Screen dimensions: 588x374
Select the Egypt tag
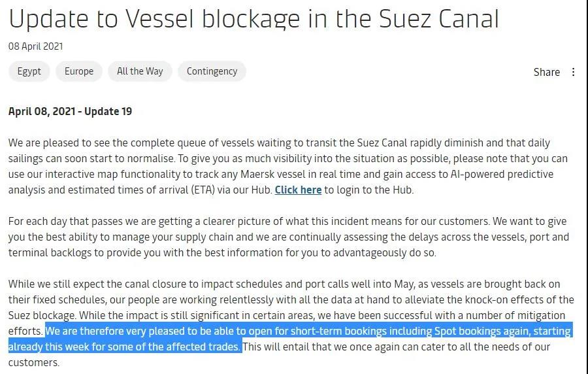pos(29,71)
